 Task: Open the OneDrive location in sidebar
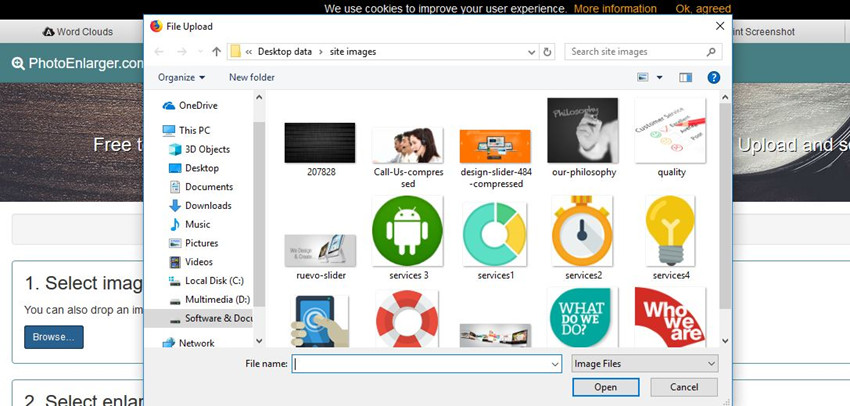[x=197, y=105]
